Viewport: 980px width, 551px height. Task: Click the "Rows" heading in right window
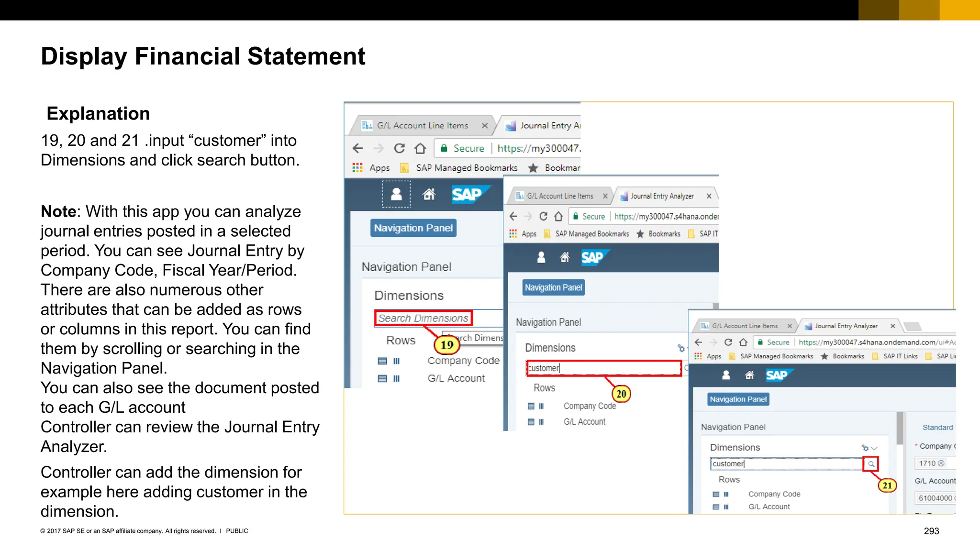point(729,479)
